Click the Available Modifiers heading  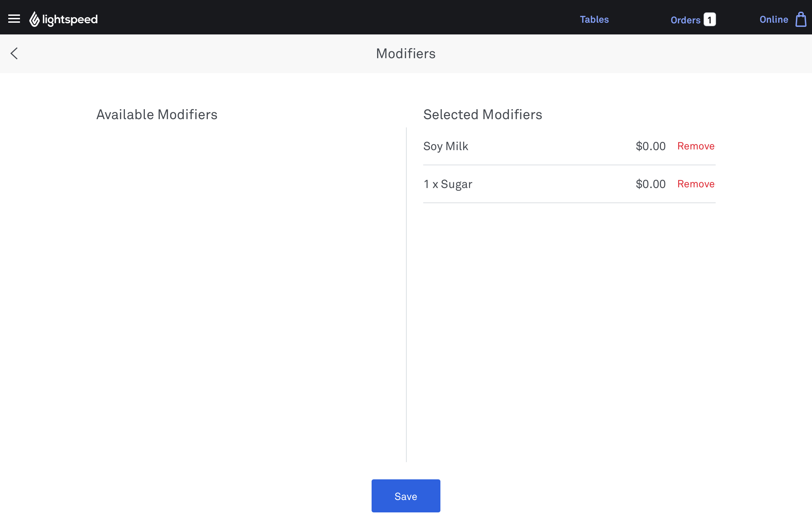pos(157,115)
